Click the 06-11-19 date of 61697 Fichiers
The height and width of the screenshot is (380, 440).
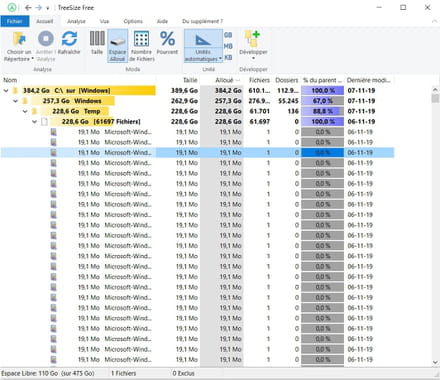tap(361, 122)
